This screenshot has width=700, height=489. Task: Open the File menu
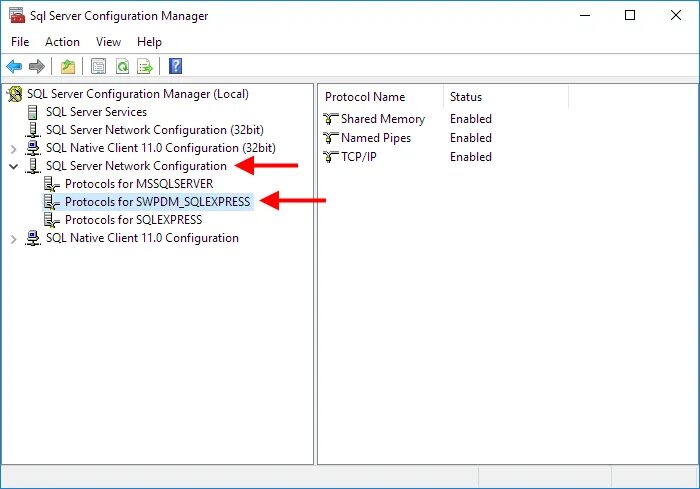point(20,42)
